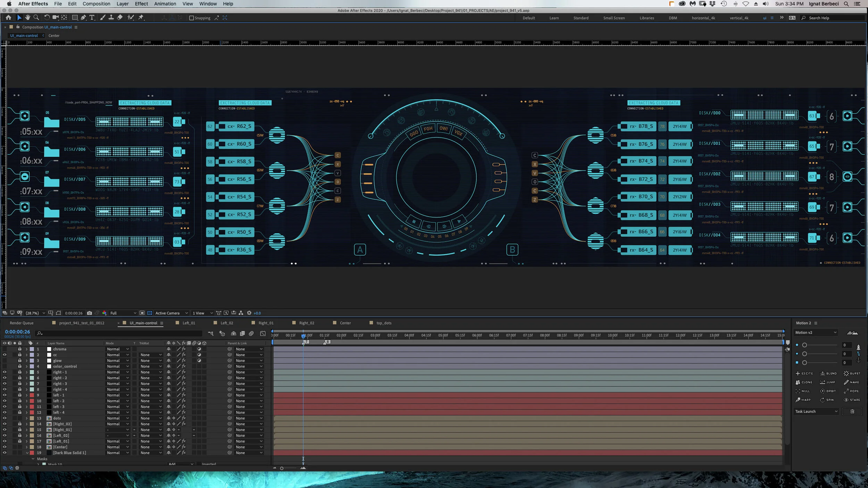Collapse the Dark Blue Solid 1 layer

pyautogui.click(x=27, y=453)
